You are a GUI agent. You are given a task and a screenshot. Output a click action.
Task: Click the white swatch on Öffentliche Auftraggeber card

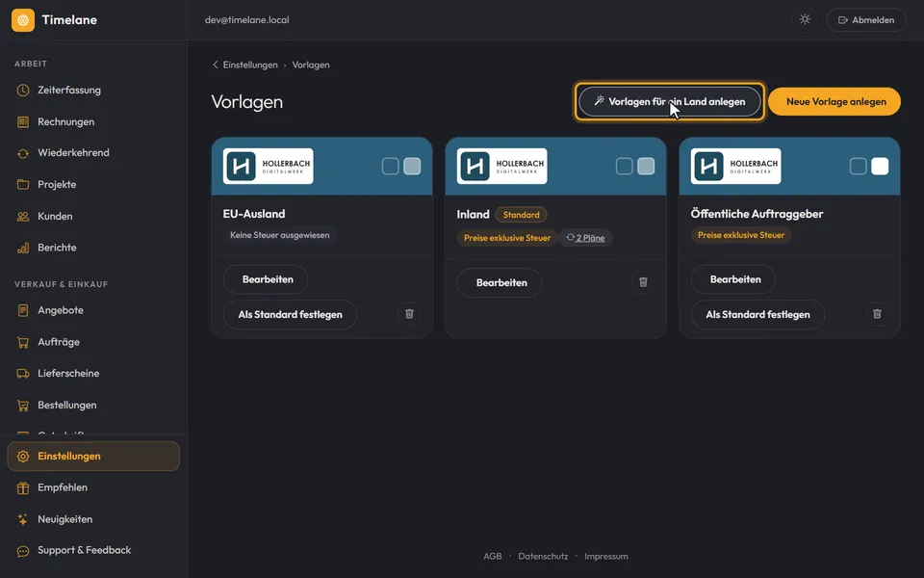tap(881, 167)
